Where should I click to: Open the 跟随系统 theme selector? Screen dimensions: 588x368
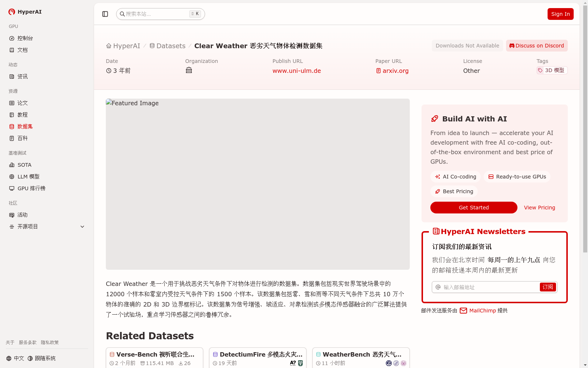(x=42, y=358)
